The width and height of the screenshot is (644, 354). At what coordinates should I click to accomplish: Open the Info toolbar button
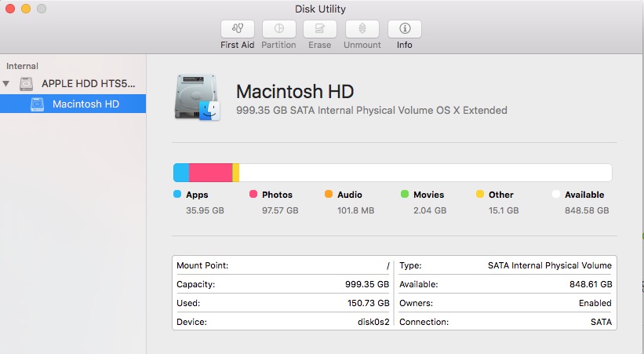(405, 29)
